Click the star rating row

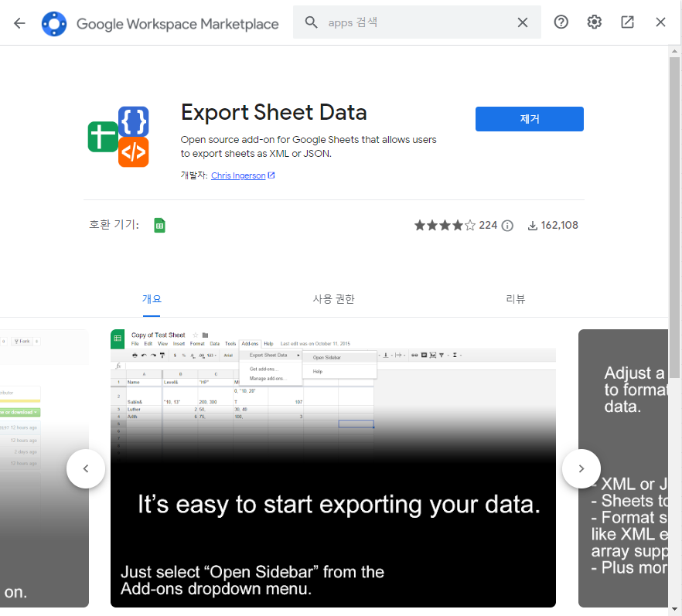tap(445, 225)
